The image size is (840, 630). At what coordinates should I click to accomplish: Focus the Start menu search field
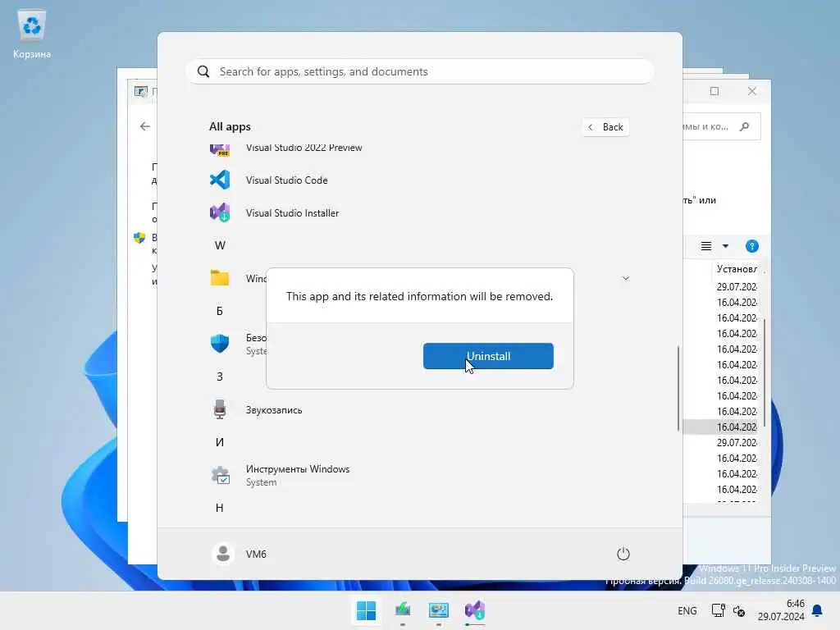click(x=420, y=72)
